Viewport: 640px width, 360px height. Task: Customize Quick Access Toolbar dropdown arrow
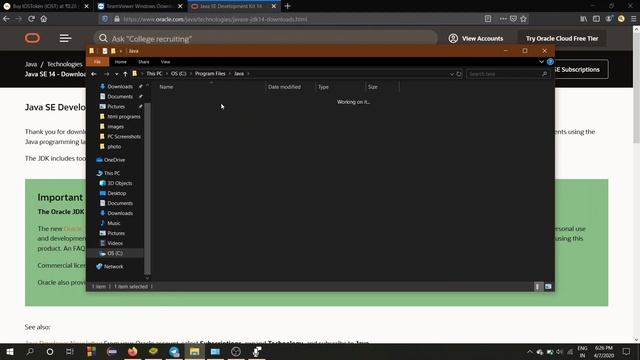point(121,51)
